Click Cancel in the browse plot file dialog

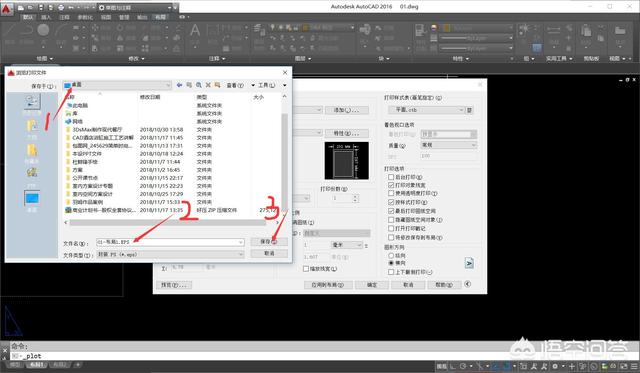[269, 253]
